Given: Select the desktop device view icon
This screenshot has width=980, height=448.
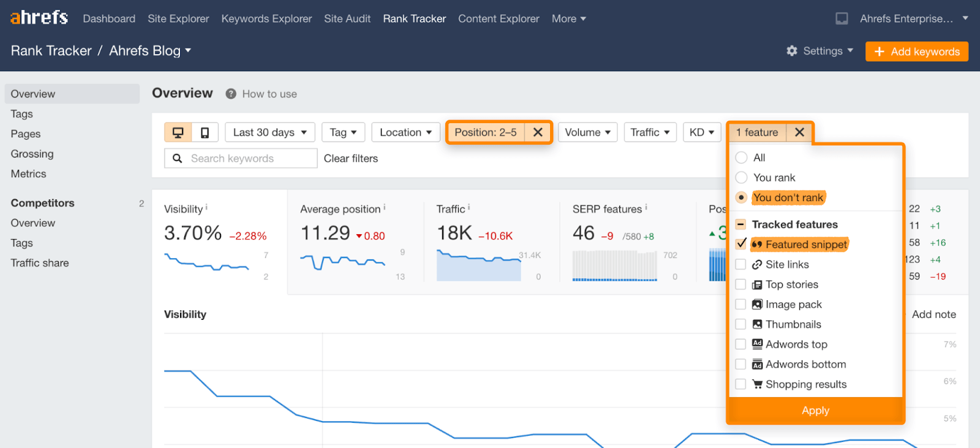Looking at the screenshot, I should 178,132.
